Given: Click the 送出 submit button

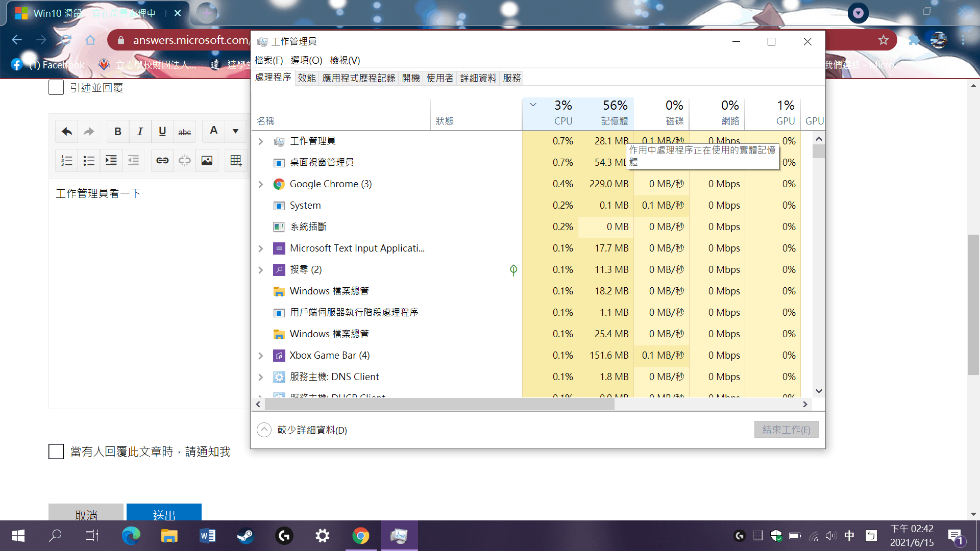Looking at the screenshot, I should [164, 513].
